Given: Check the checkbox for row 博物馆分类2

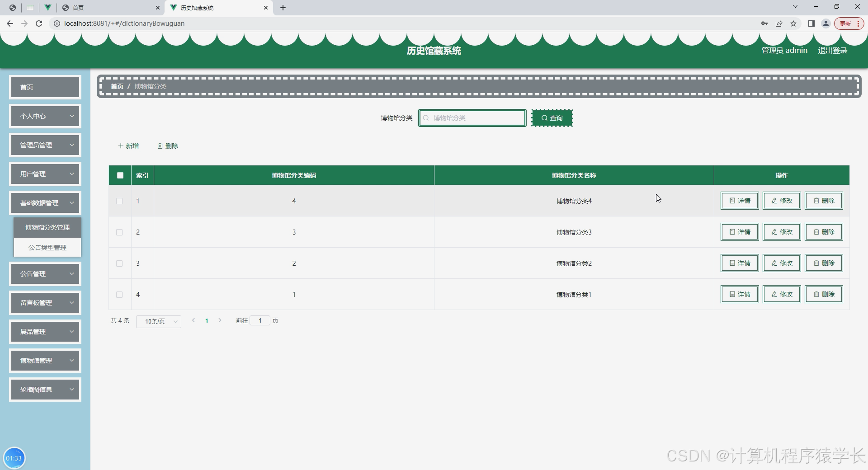Looking at the screenshot, I should (x=119, y=263).
